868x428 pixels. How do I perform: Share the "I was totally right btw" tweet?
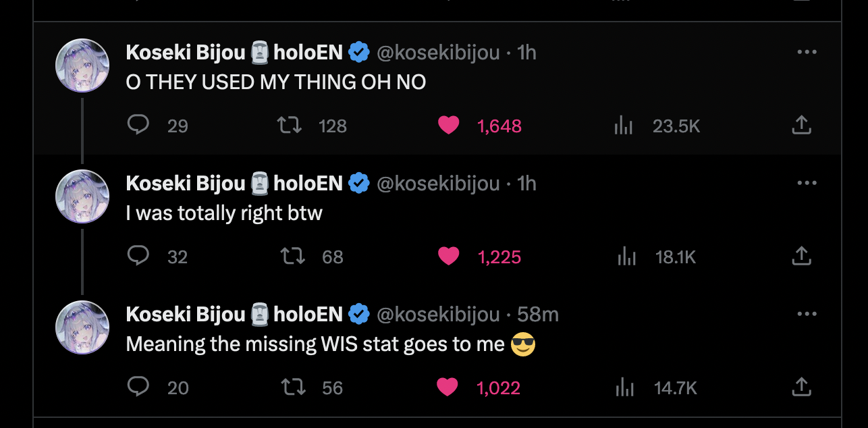pos(801,256)
